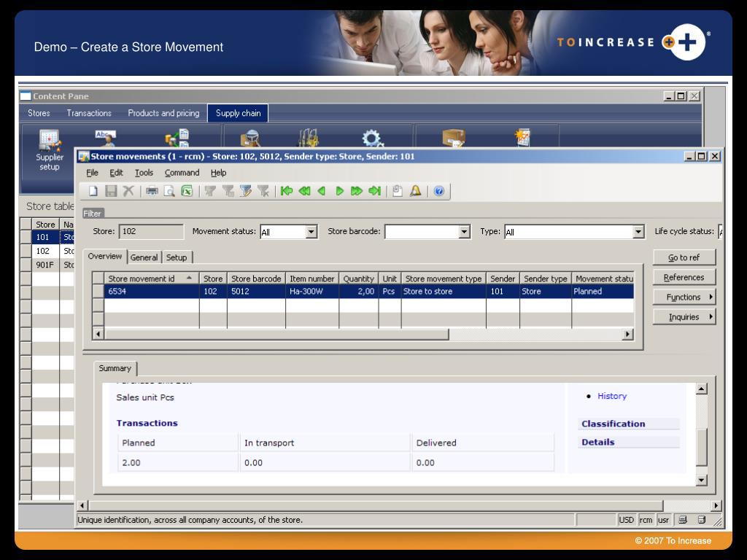Screen dimensions: 747x560
Task: Click the Go to ref button
Action: (x=684, y=257)
